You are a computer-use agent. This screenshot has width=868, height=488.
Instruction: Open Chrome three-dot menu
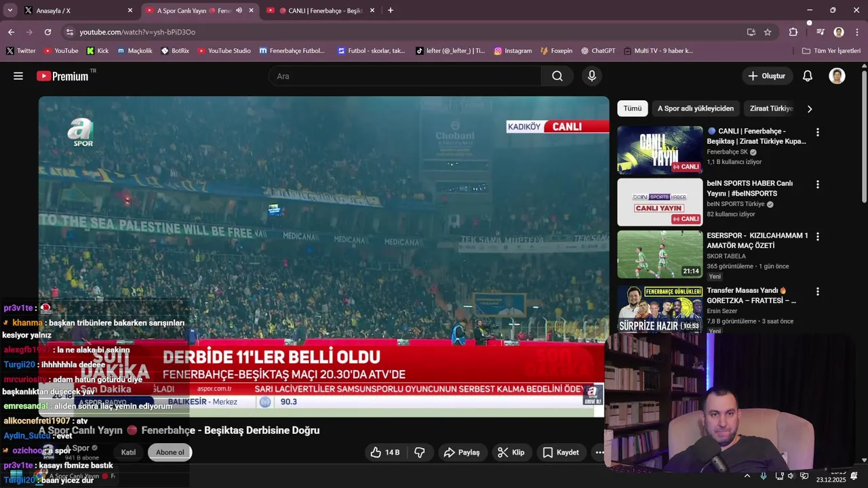pyautogui.click(x=857, y=32)
